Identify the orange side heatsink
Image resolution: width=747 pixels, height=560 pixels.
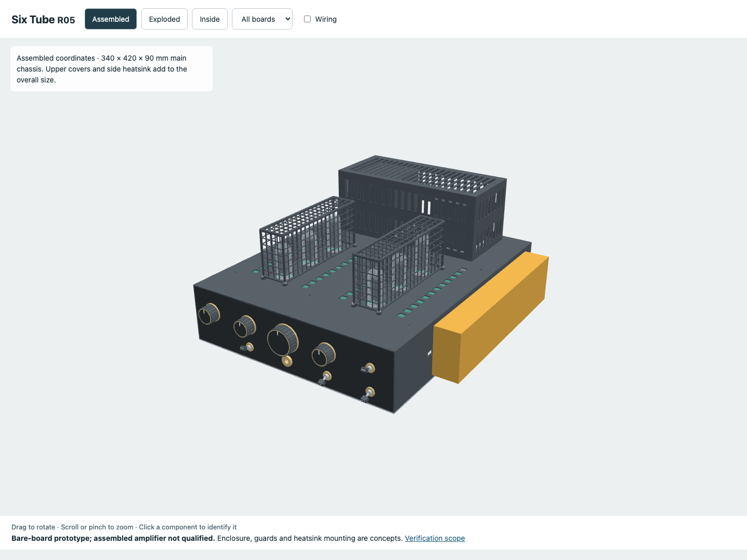[491, 317]
